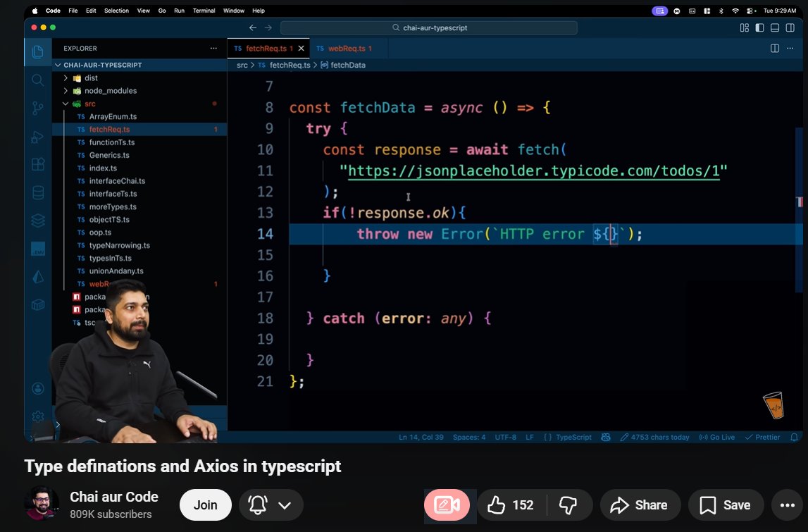Go forward using the navigation arrow

tap(268, 28)
